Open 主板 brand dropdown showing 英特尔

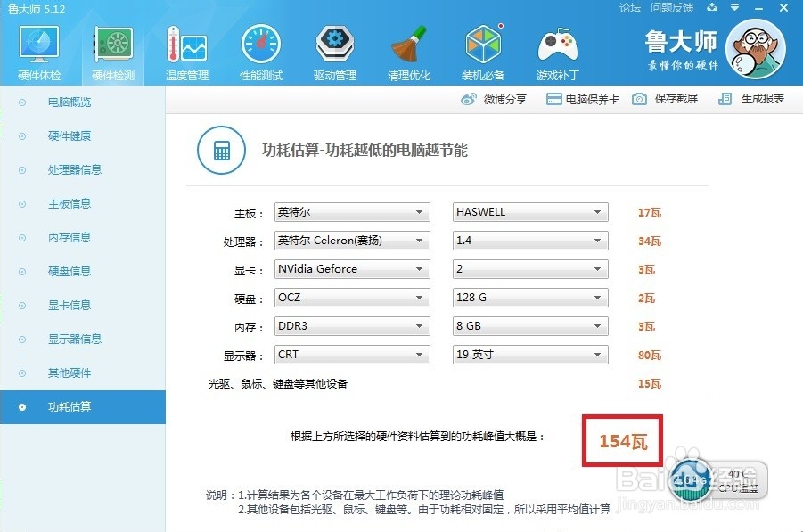pos(352,212)
